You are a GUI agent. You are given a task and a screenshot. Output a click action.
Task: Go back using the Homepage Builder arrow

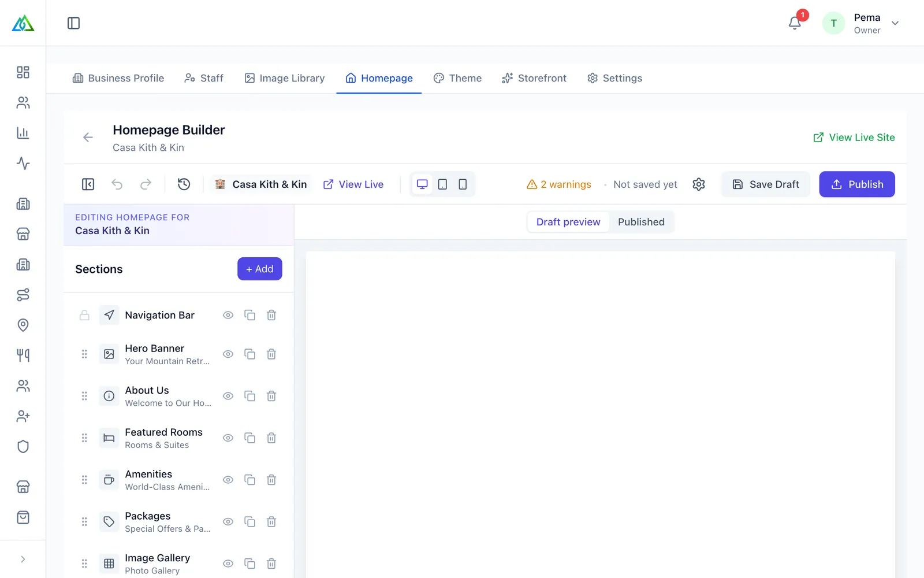click(88, 138)
